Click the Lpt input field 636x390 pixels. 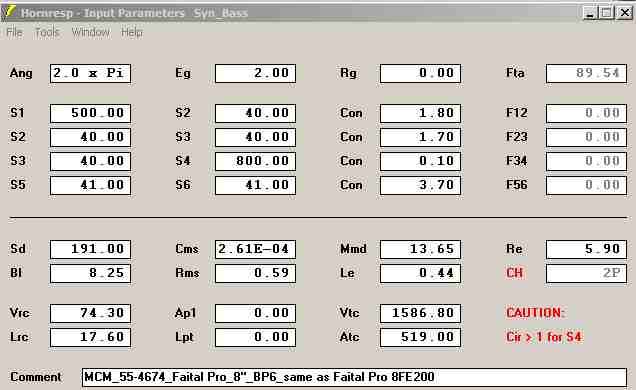[x=255, y=337]
